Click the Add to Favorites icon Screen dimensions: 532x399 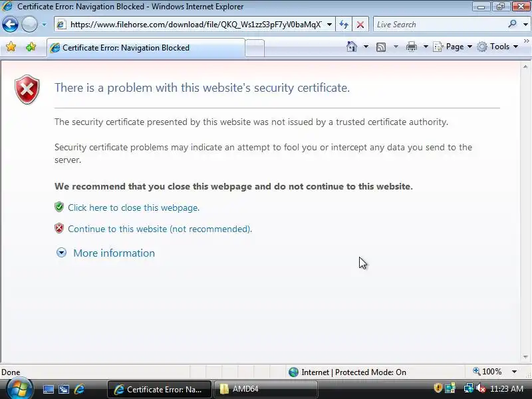[x=31, y=47]
